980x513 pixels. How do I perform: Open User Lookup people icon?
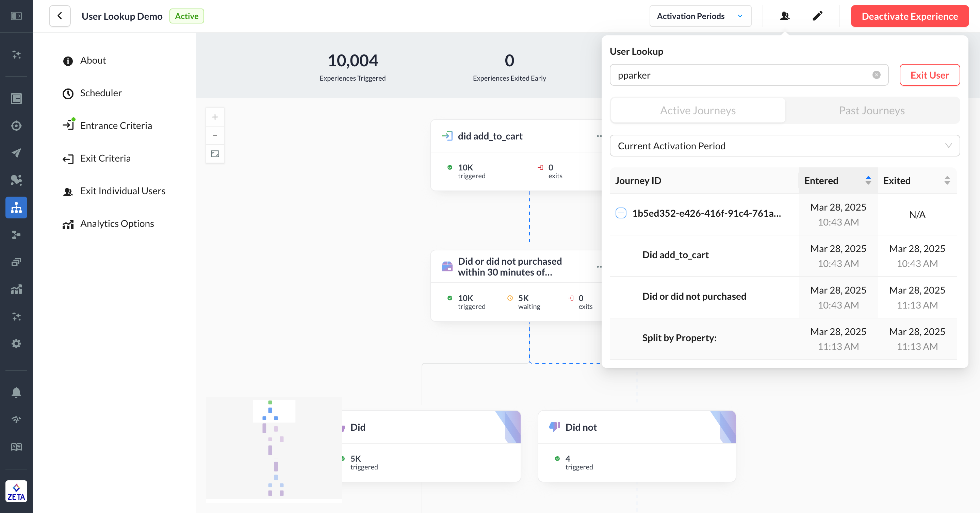point(784,16)
